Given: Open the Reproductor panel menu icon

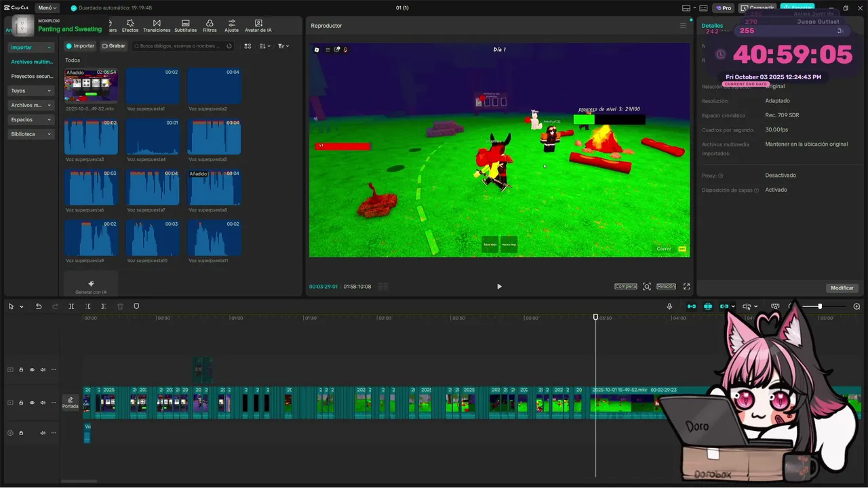Looking at the screenshot, I should point(683,26).
